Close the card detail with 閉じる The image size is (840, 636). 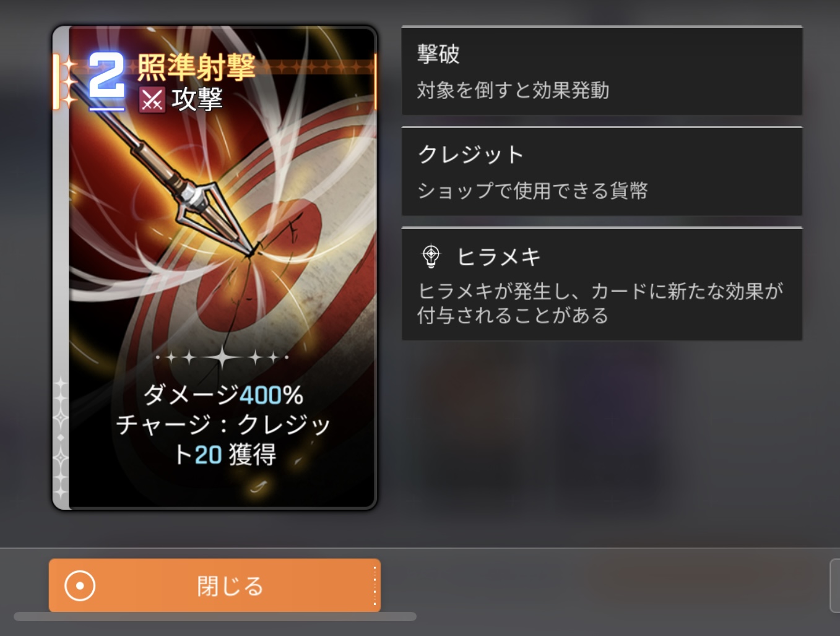[215, 585]
